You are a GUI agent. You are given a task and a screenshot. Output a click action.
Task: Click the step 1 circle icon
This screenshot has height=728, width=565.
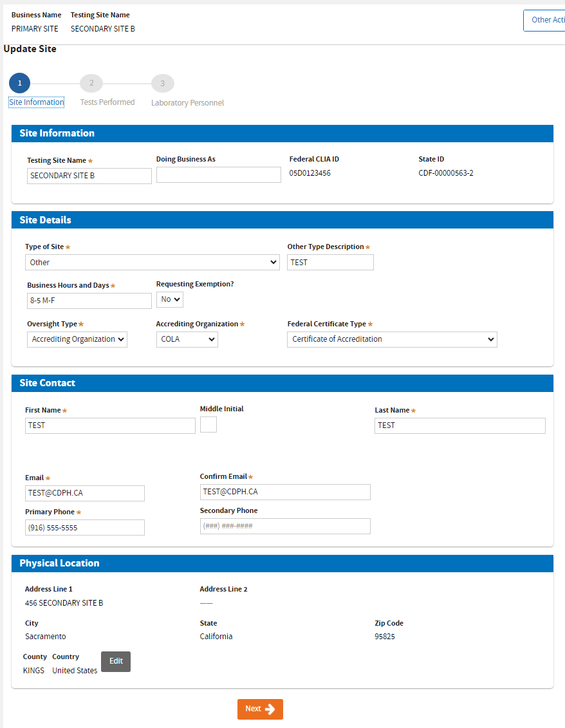click(x=19, y=84)
